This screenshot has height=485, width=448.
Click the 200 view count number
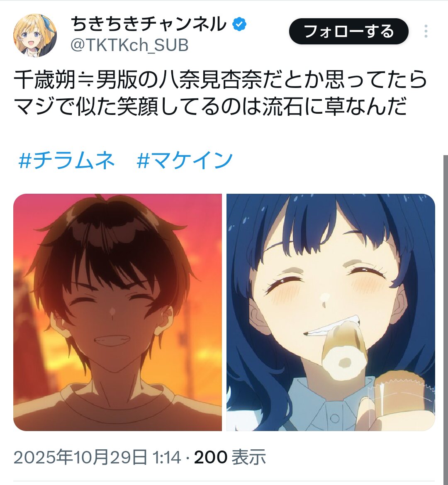tap(211, 457)
